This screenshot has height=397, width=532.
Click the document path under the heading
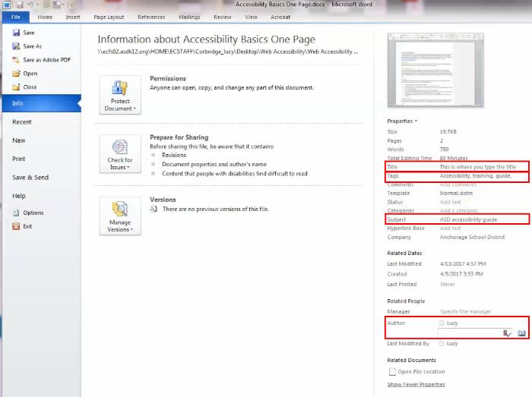[x=228, y=52]
